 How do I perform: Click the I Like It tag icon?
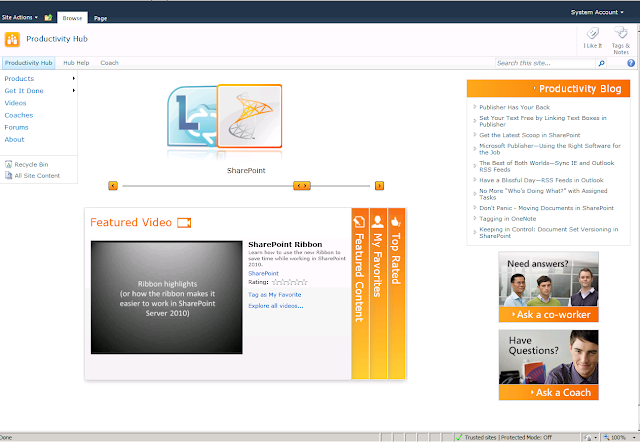point(593,33)
